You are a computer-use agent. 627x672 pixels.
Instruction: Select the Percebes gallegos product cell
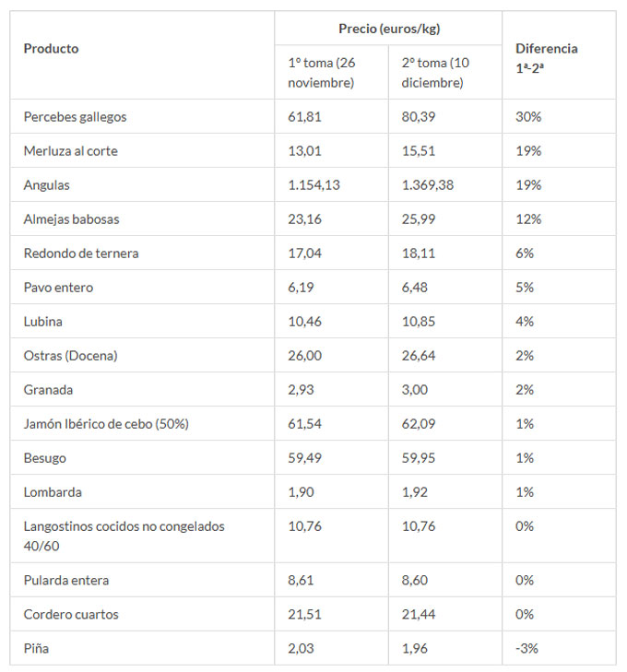[x=76, y=117]
